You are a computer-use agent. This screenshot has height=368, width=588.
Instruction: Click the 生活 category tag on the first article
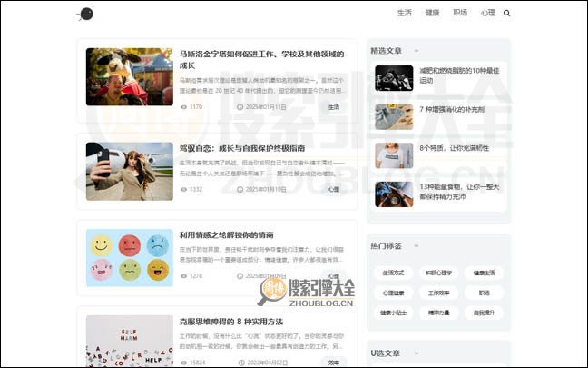334,107
